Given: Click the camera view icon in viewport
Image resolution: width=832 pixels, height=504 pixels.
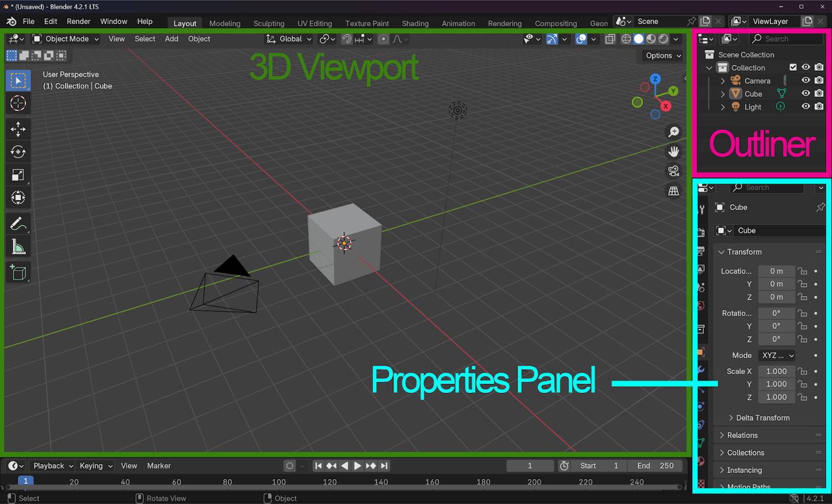Looking at the screenshot, I should pos(673,171).
